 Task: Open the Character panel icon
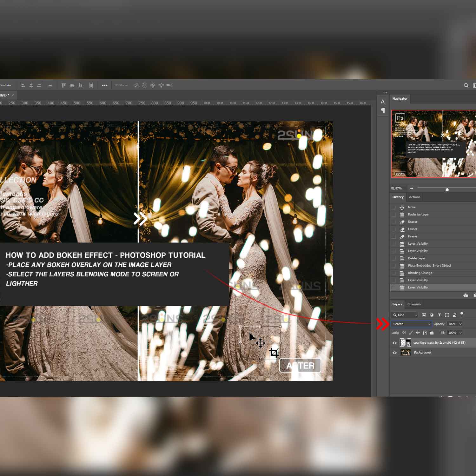(x=383, y=102)
